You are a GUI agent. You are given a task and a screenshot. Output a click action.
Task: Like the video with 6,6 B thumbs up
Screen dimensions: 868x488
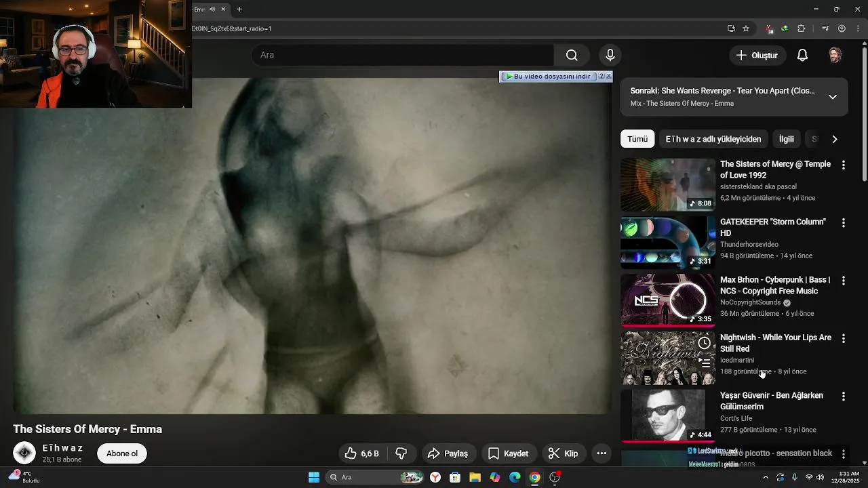click(x=361, y=453)
